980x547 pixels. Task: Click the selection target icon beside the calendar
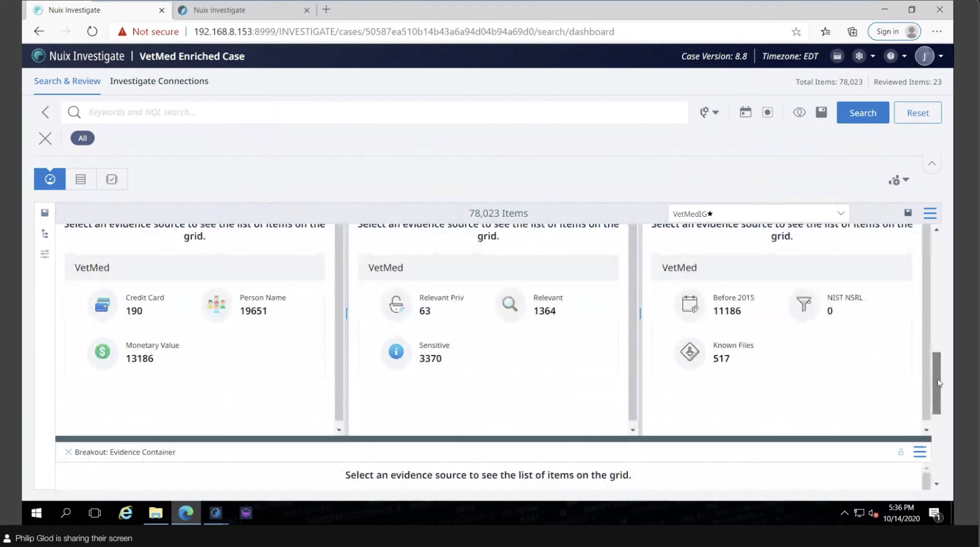[x=768, y=112]
